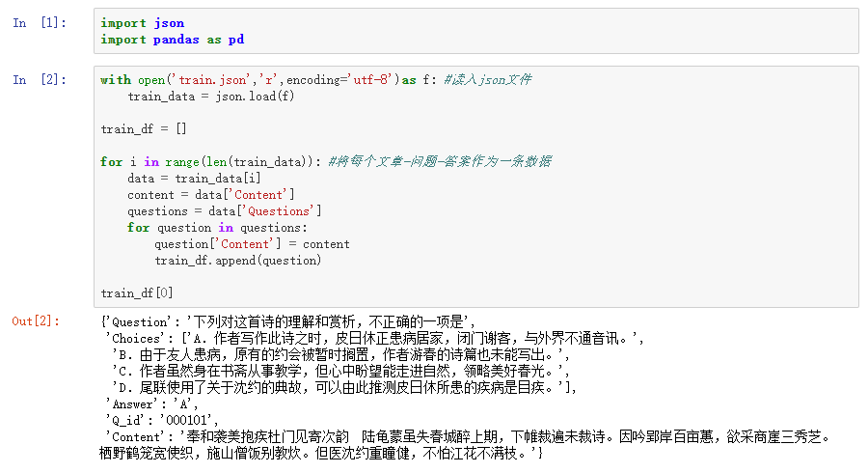Click the output line for choice 'D. 尾联使用了'

[x=343, y=387]
